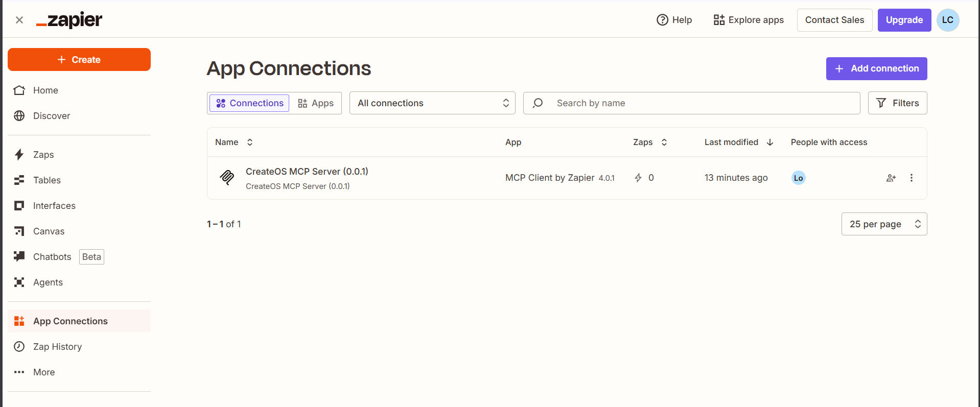
Task: Click the Upgrade button
Action: 904,20
